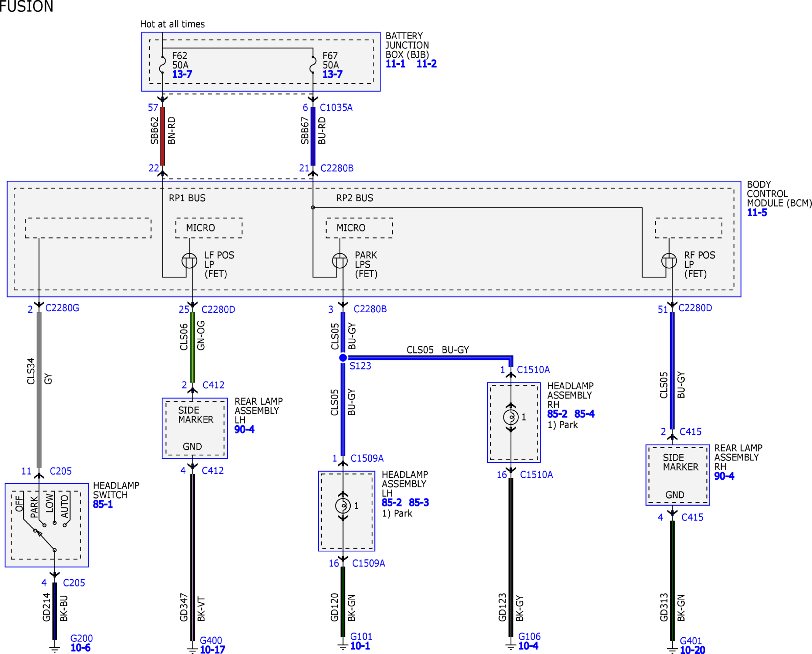Screen dimensions: 812x654
Task: Click the PARK LPS FET symbol
Action: (340, 261)
